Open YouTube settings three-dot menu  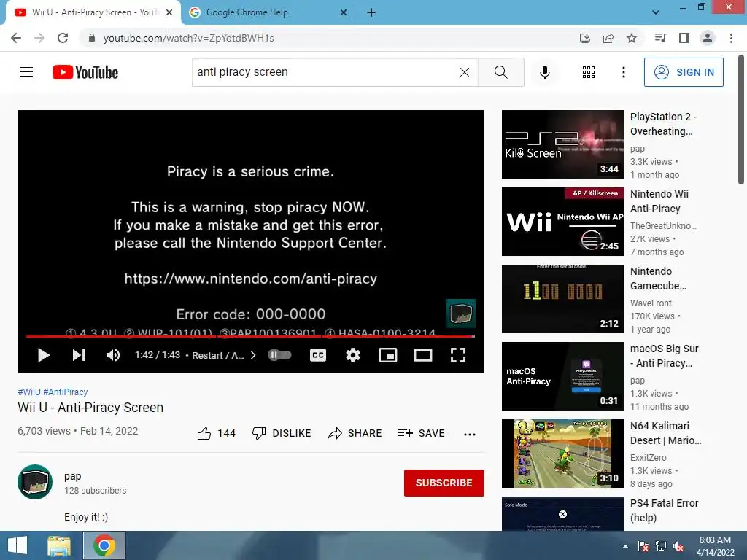click(x=623, y=72)
